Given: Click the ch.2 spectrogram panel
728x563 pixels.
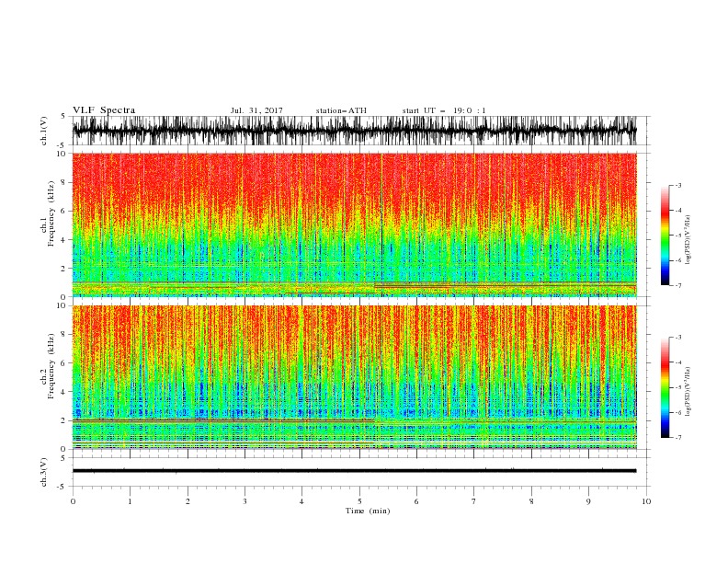Looking at the screenshot, I should pos(354,377).
